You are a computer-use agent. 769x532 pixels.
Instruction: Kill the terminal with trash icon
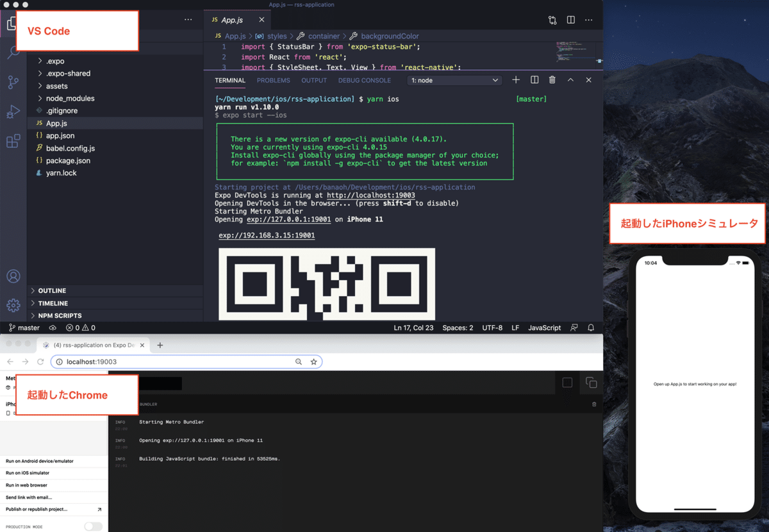point(552,80)
